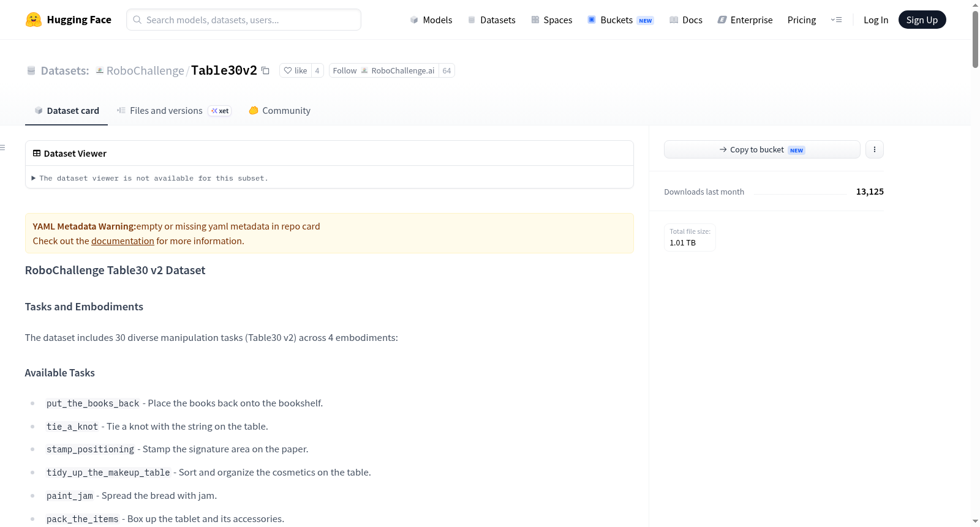
Task: Click the RoboChallenge organization avatar icon
Action: click(x=100, y=70)
